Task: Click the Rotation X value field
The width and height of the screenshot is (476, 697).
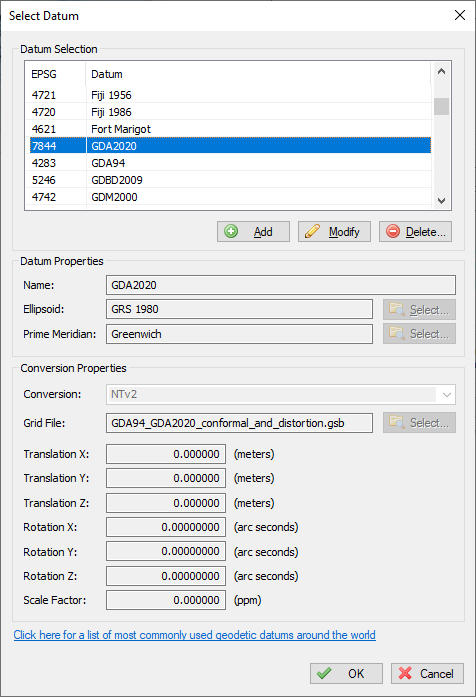Action: click(x=166, y=527)
